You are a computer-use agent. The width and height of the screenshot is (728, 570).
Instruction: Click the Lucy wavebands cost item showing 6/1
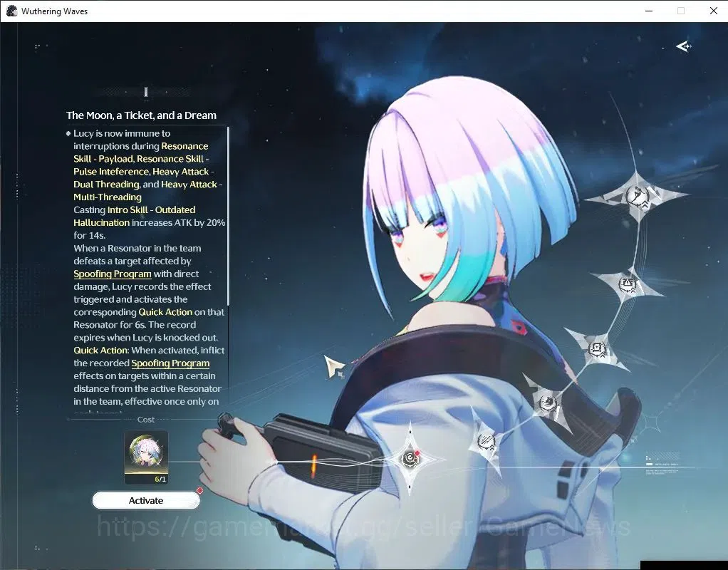146,457
